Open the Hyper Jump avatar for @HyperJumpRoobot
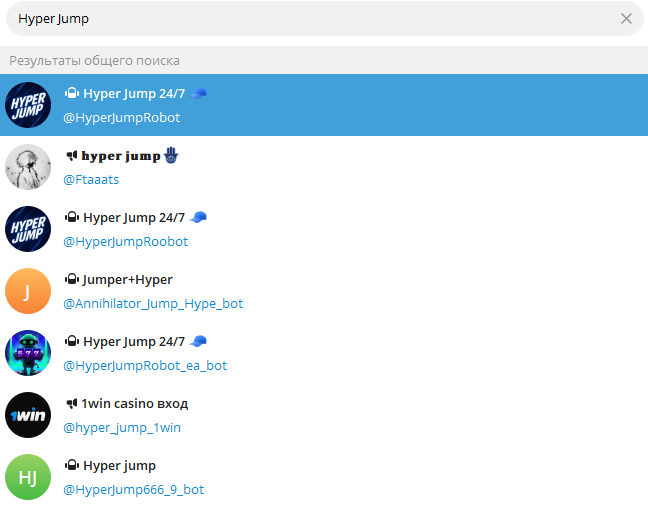This screenshot has width=648, height=508. 28,229
